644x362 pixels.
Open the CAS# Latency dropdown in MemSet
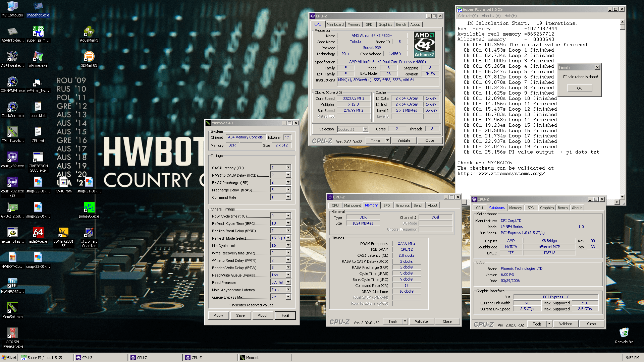(x=288, y=168)
